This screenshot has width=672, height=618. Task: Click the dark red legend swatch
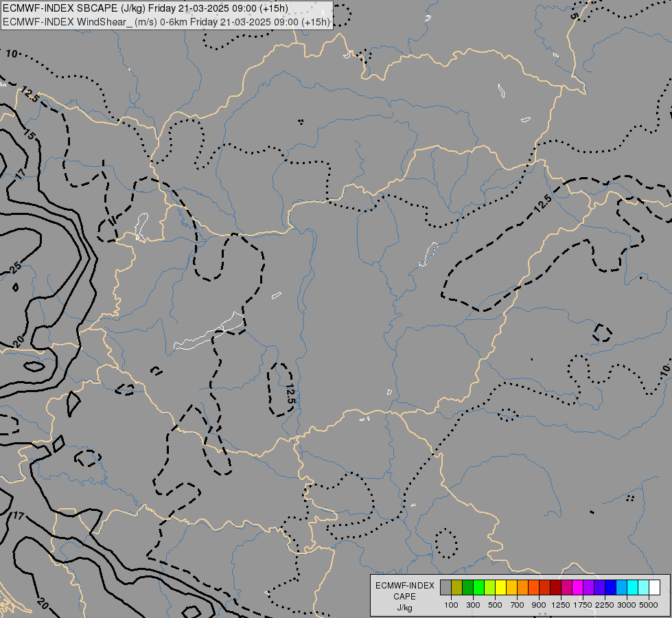(555, 588)
